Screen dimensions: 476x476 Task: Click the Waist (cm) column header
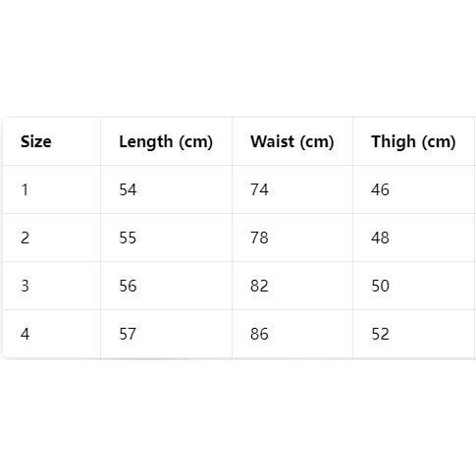[292, 142]
